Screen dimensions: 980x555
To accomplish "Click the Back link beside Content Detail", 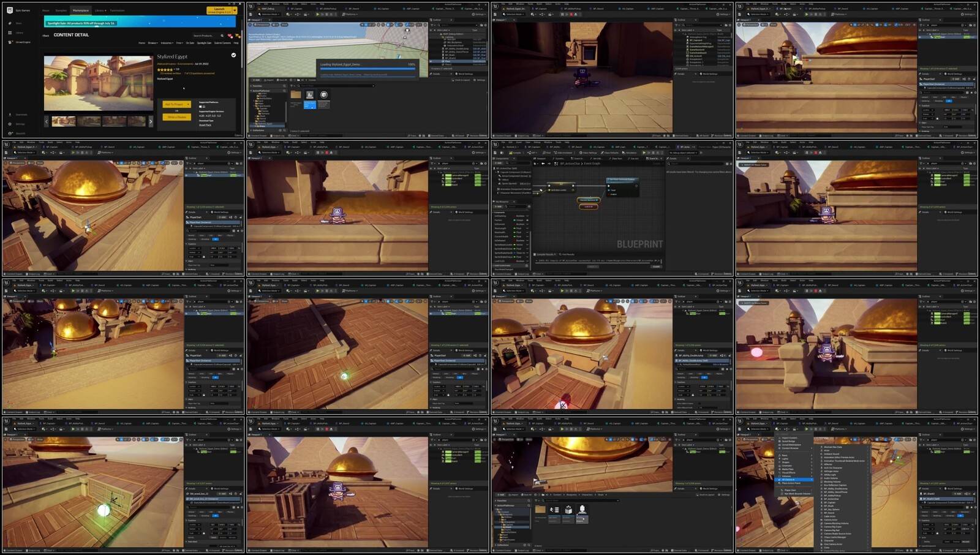I will point(45,36).
